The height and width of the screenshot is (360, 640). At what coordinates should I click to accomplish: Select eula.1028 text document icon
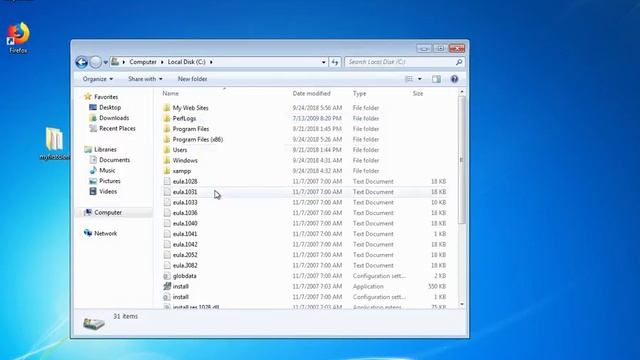pos(167,181)
